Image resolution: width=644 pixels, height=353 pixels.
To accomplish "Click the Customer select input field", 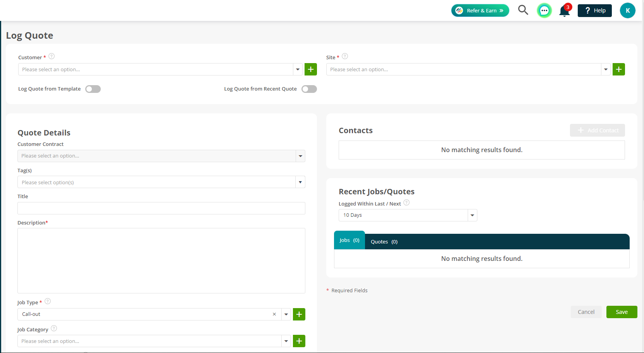I will [155, 69].
